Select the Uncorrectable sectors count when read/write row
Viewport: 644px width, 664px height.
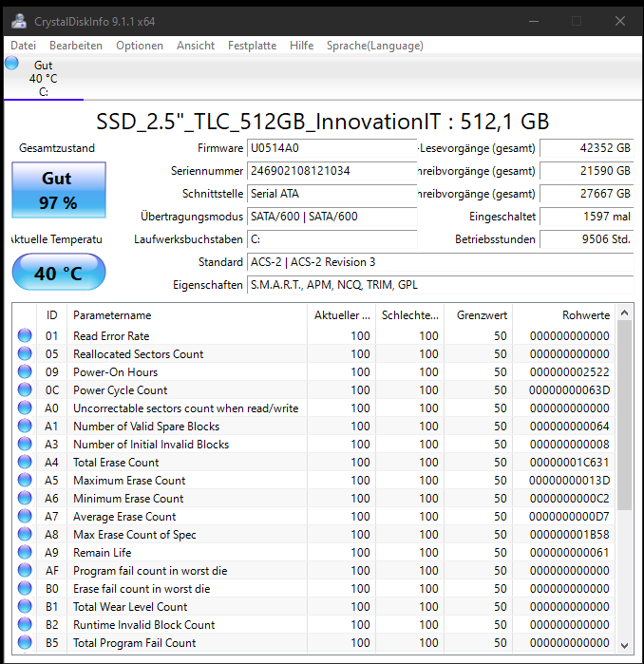coord(313,408)
